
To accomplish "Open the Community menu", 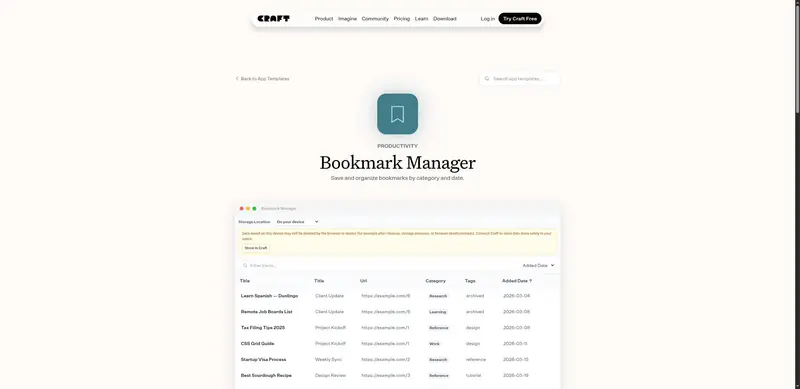I will pyautogui.click(x=375, y=18).
